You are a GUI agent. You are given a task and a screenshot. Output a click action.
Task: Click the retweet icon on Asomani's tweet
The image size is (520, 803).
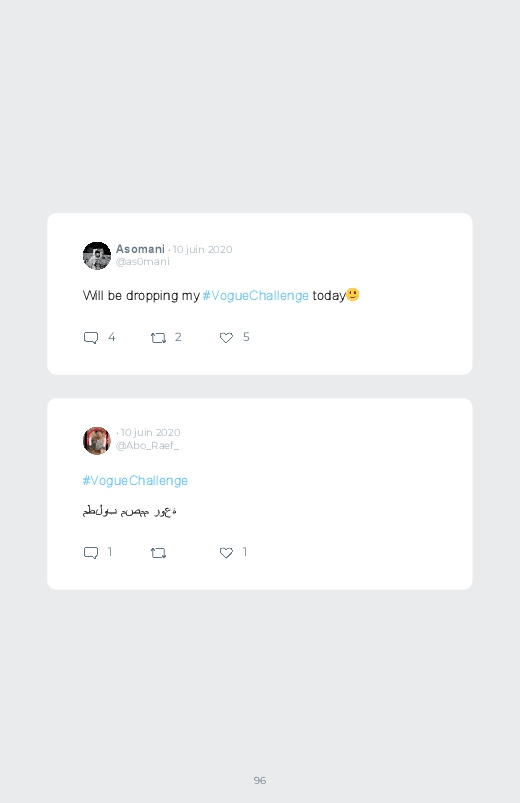point(158,338)
